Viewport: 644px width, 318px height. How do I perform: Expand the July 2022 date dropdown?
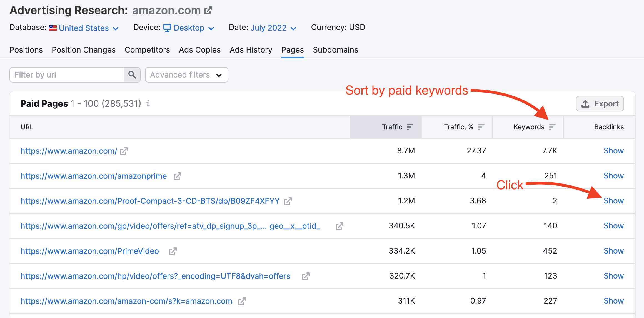point(293,28)
